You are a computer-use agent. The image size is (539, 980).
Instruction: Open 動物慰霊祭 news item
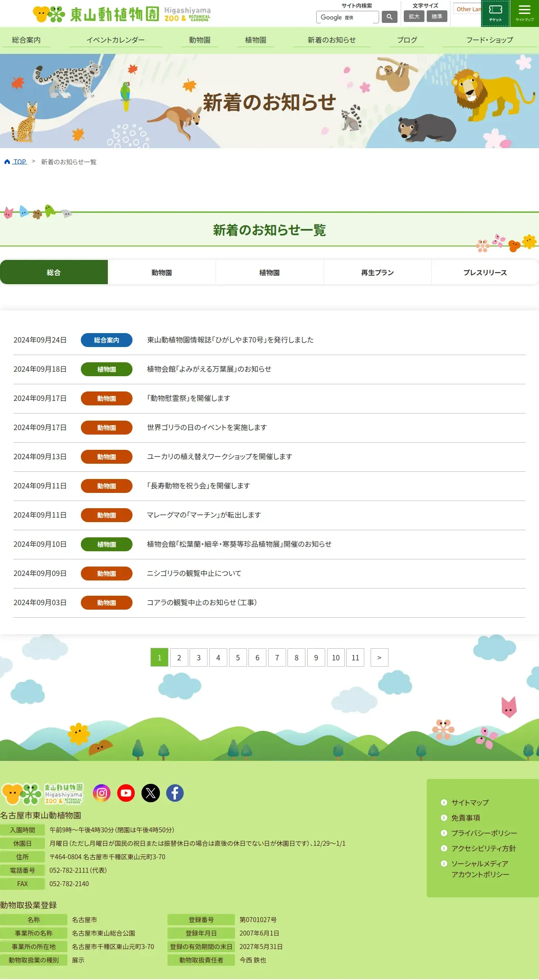pyautogui.click(x=189, y=398)
